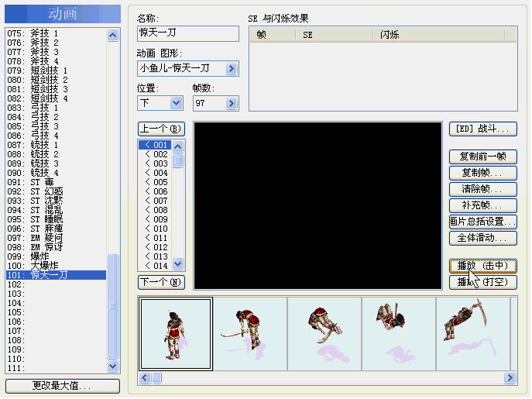Click the 补充帧... interpolate frames button

click(482, 205)
